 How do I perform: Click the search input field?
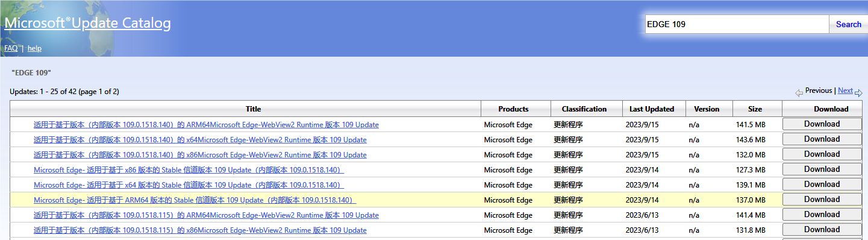737,24
